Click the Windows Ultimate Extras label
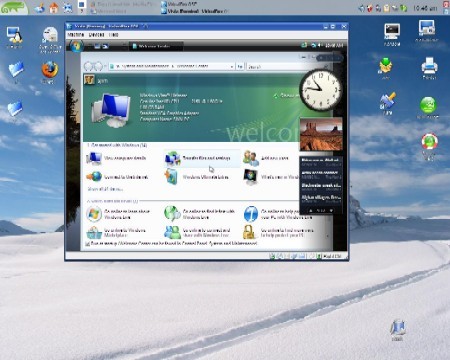This screenshot has height=360, width=450. coord(206,177)
